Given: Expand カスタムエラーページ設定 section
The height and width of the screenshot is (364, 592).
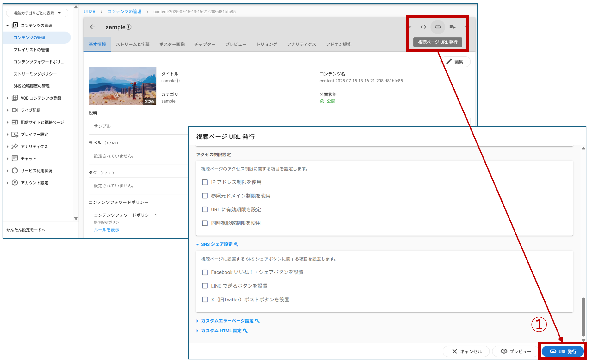Looking at the screenshot, I should [x=227, y=321].
